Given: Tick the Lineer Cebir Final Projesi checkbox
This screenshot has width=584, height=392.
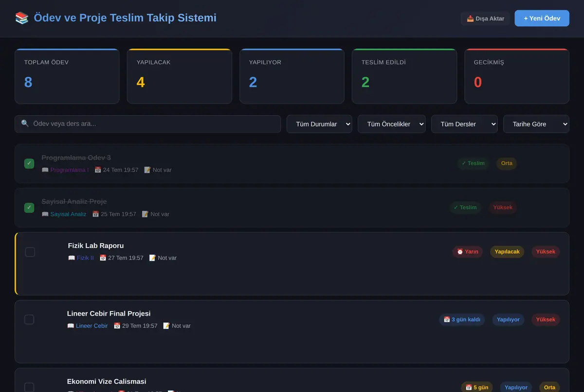Looking at the screenshot, I should [29, 320].
